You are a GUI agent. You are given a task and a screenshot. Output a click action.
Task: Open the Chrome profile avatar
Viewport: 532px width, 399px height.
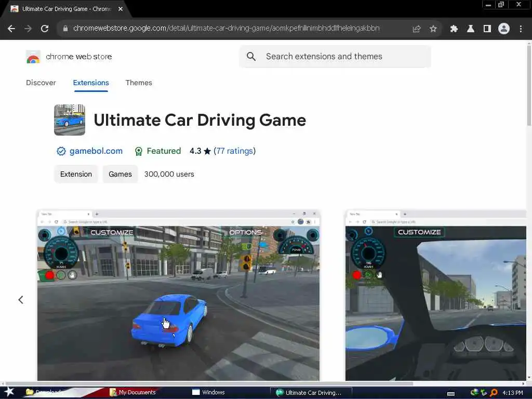[x=504, y=29]
